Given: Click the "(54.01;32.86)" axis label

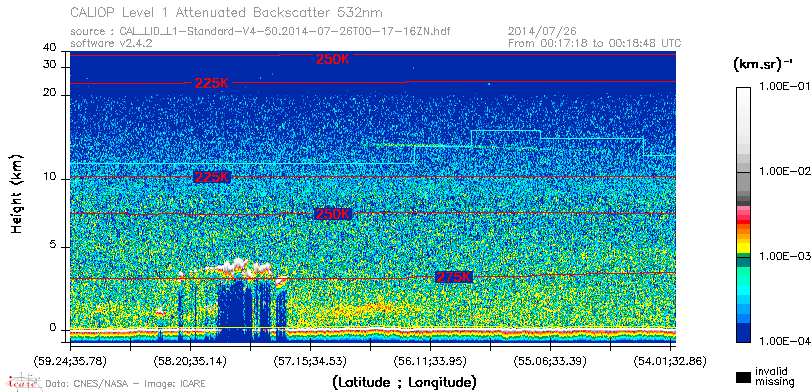Looking at the screenshot, I should 670,360.
